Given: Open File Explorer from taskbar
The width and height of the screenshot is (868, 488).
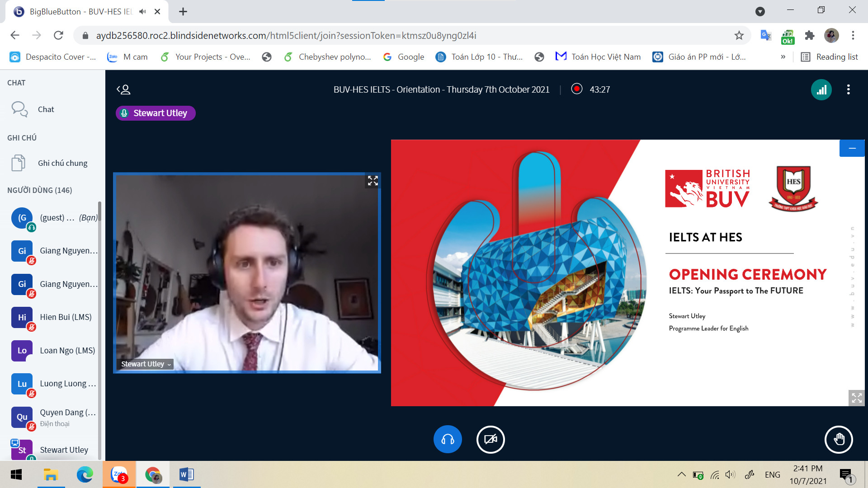Looking at the screenshot, I should (x=51, y=474).
